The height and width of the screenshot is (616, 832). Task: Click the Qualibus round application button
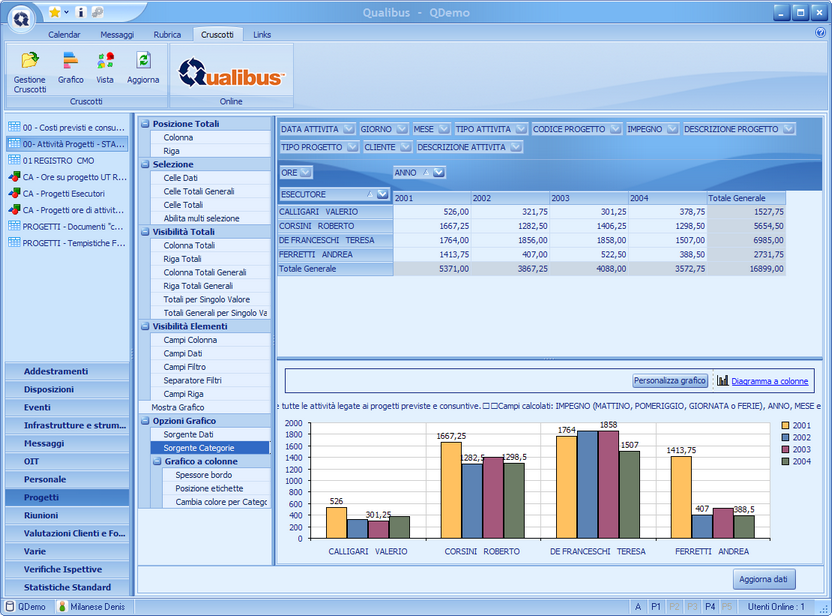(21, 18)
